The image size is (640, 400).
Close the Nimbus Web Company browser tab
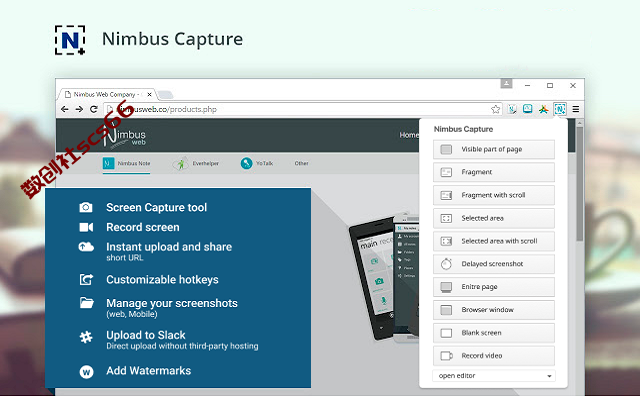(x=149, y=94)
